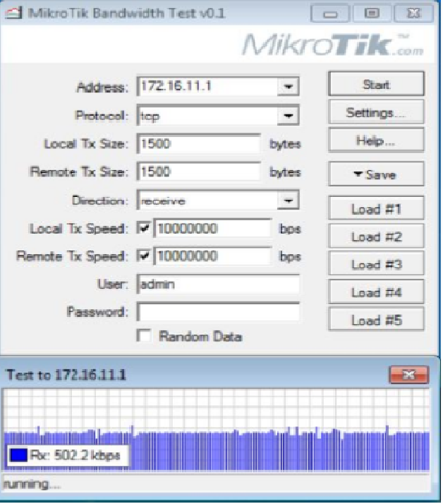Click the Local Tx Speed value field

pyautogui.click(x=212, y=228)
